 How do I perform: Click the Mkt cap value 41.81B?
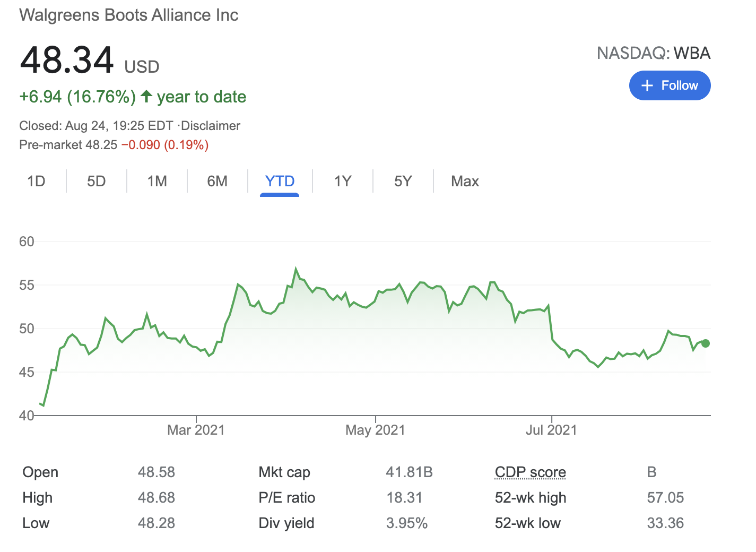click(x=409, y=472)
